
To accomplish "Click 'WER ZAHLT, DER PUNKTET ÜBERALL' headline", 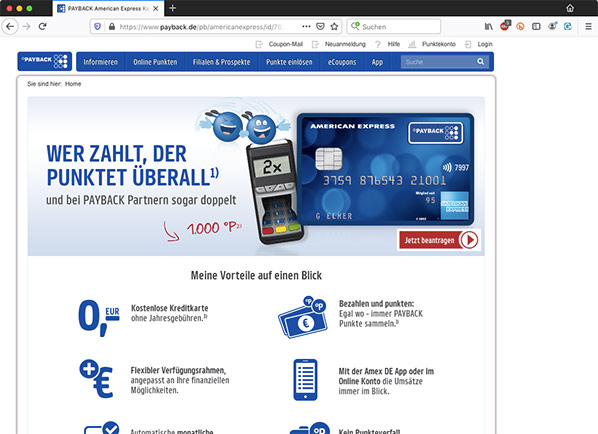I will [x=132, y=166].
